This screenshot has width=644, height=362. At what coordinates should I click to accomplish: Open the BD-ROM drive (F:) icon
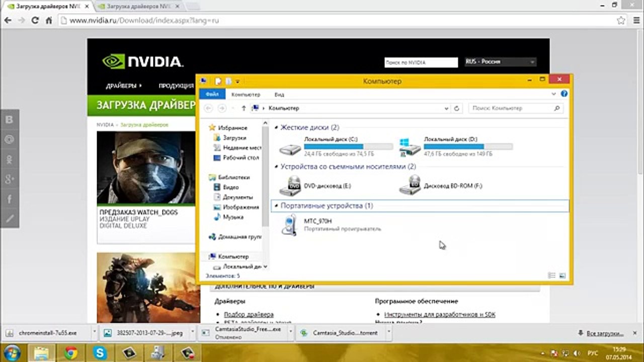[x=410, y=186]
